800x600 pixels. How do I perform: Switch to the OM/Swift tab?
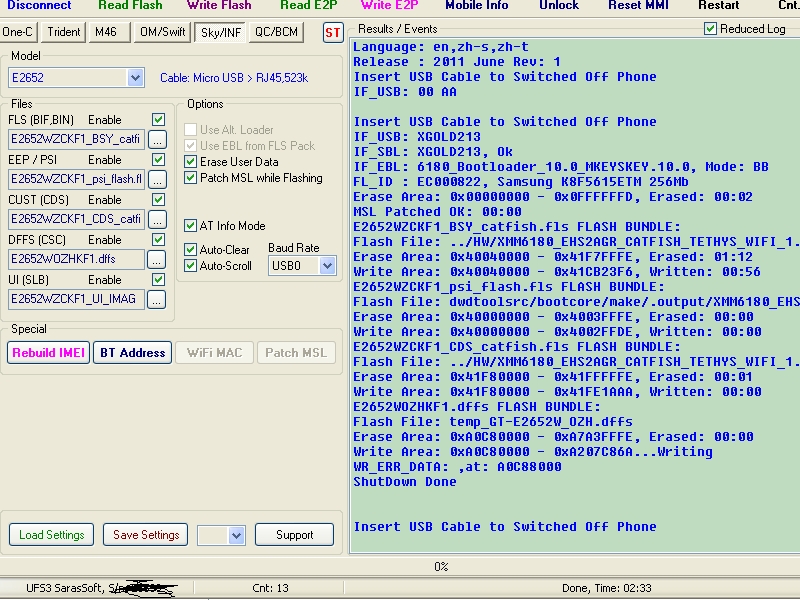tap(163, 32)
